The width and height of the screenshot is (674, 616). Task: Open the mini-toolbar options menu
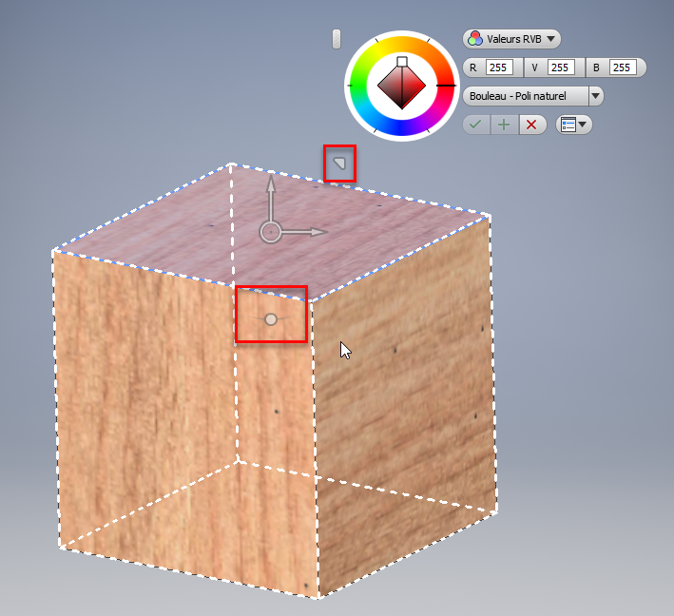click(x=573, y=125)
